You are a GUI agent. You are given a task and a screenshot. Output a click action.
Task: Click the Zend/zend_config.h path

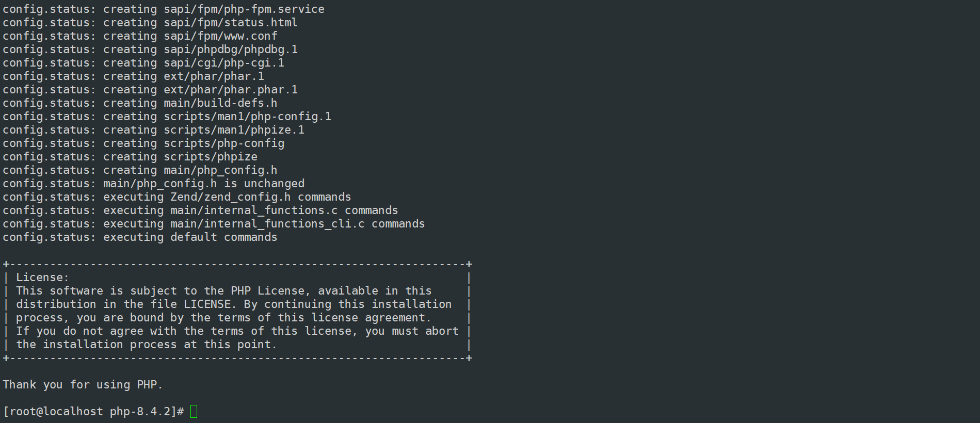tap(231, 197)
